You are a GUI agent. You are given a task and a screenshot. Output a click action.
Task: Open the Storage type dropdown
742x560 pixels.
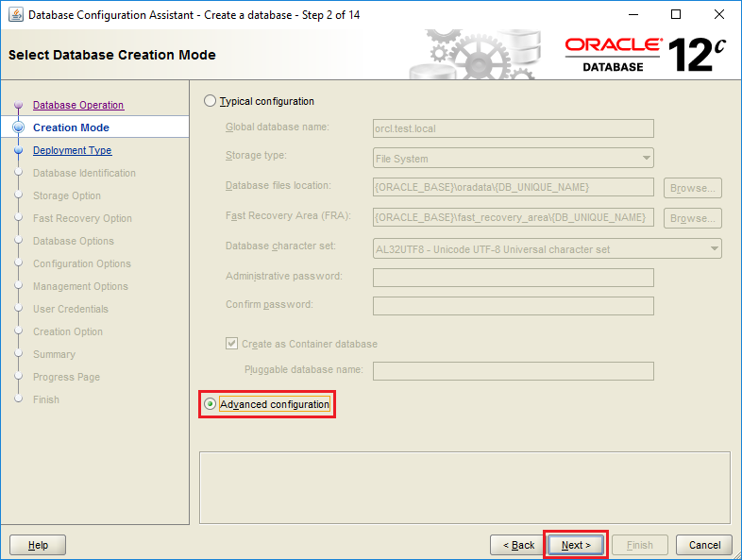513,158
